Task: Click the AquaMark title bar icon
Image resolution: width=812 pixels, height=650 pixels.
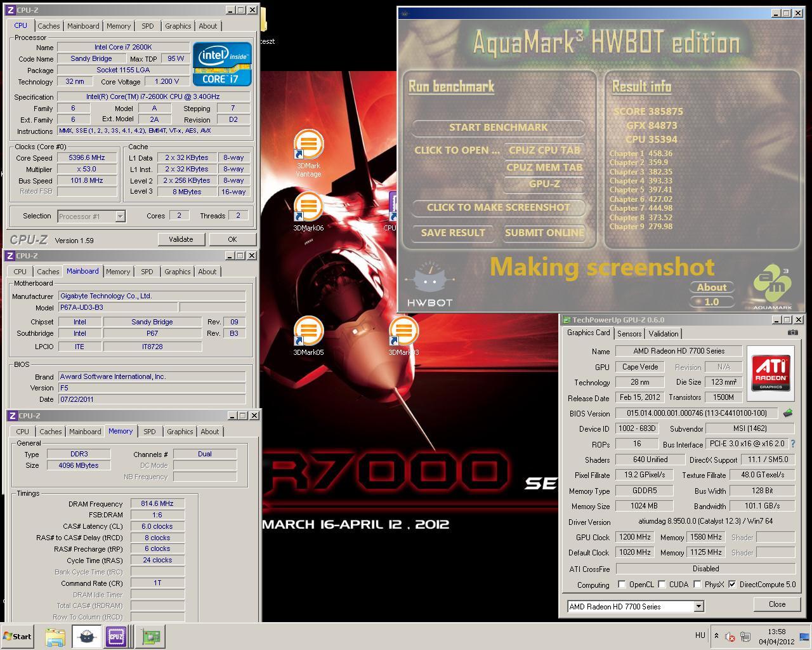Action: [405, 13]
